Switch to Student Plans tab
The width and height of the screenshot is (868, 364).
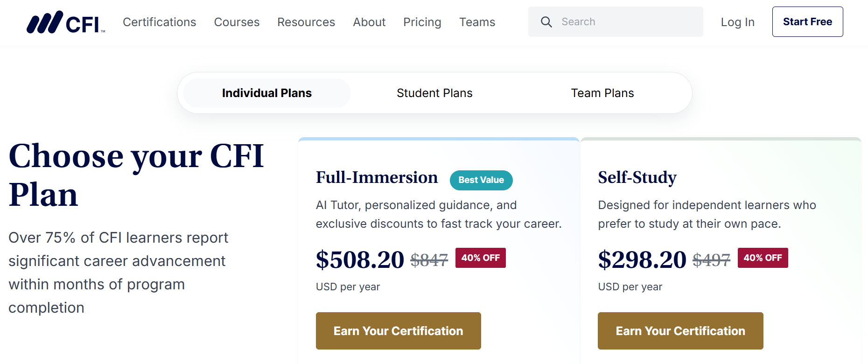[434, 93]
